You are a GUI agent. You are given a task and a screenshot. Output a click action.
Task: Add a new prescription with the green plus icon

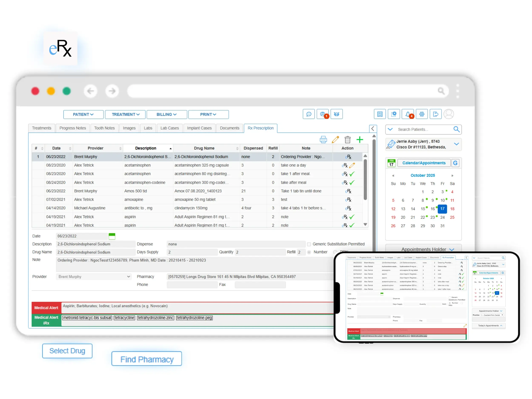coord(360,140)
